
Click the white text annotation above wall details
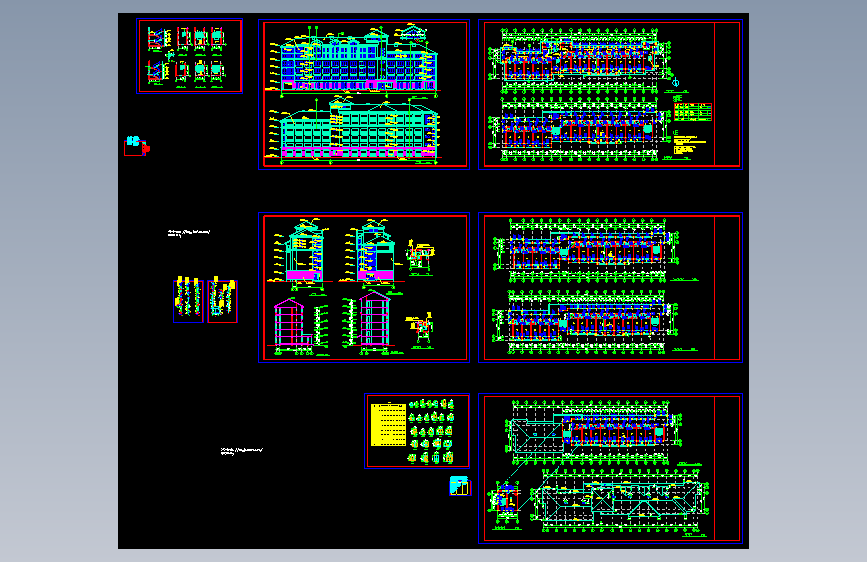coord(189,233)
